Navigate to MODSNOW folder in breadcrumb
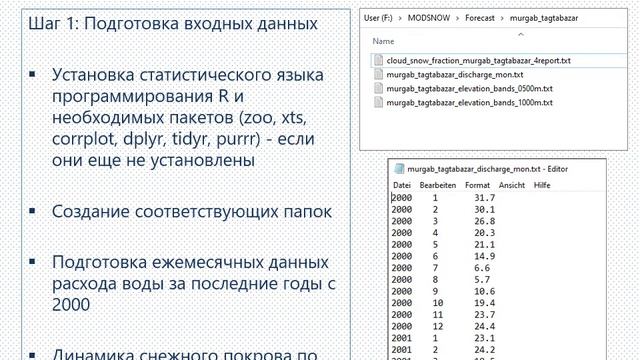 [x=429, y=18]
